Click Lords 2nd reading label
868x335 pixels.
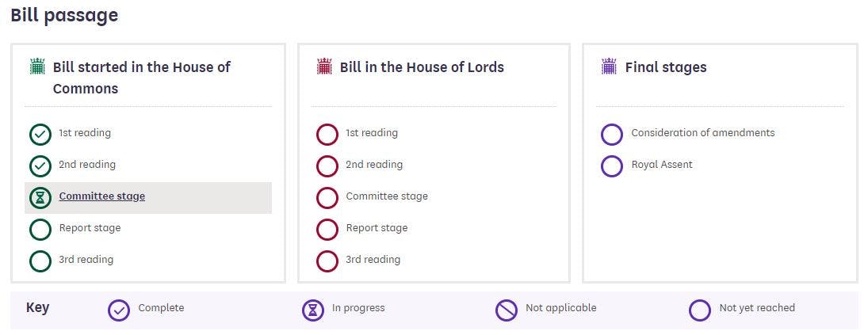click(373, 165)
